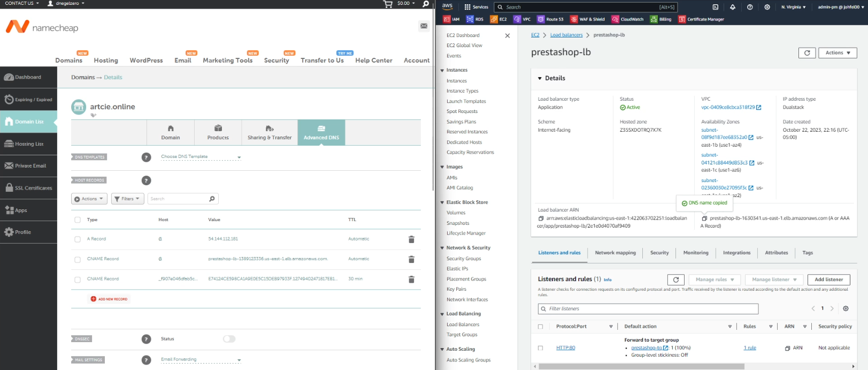Refresh the prestashop-lb page
The image size is (868, 370).
807,52
